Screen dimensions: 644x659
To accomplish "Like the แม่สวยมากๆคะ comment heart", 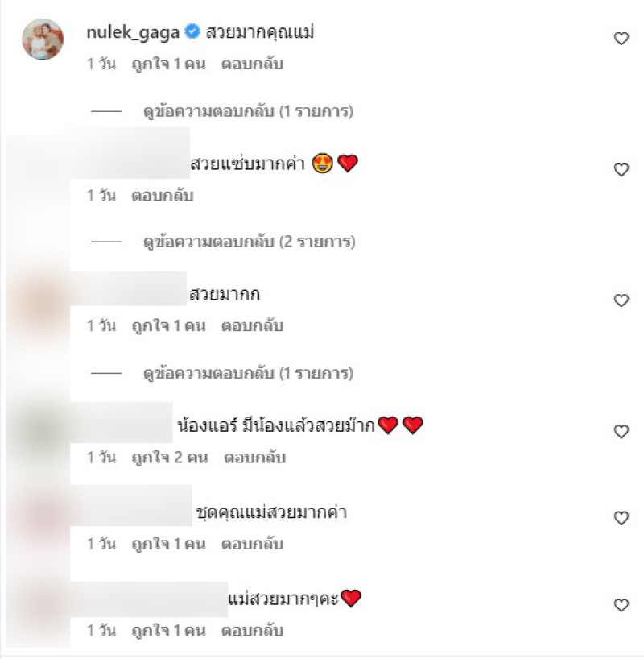I will (x=621, y=605).
